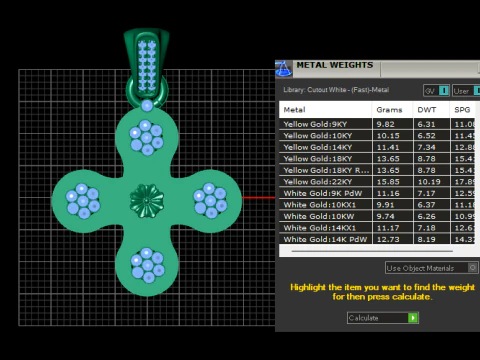The width and height of the screenshot is (480, 360).
Task: Click the 8.78 DWT in Yellow Gold:18KY R... row
Action: click(426, 170)
